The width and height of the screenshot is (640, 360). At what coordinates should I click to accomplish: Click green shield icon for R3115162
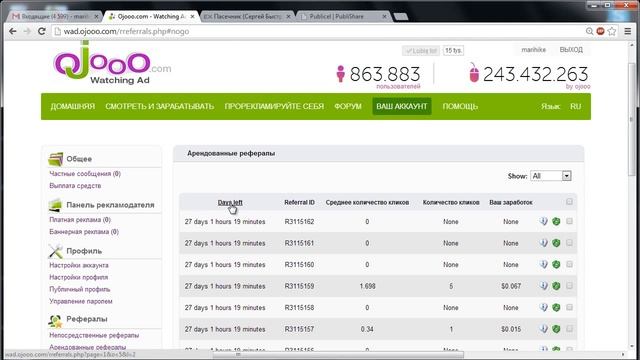tap(556, 222)
